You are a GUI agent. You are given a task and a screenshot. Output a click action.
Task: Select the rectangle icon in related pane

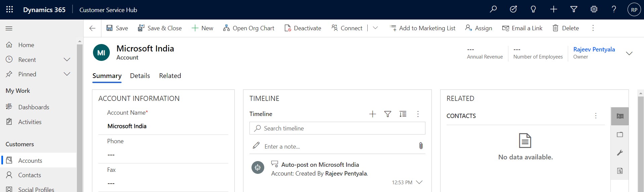[620, 135]
